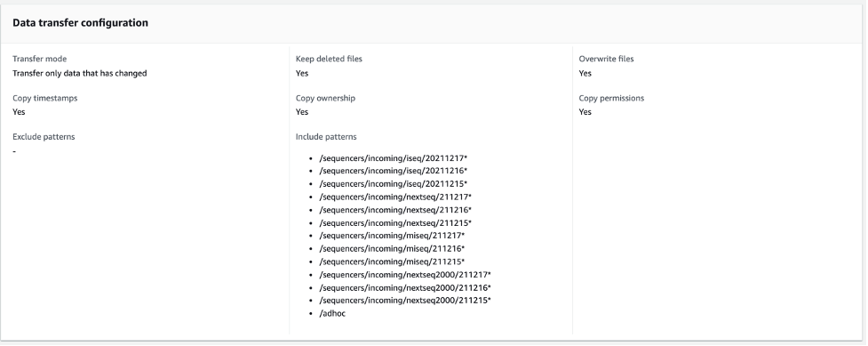Select pattern /sequencers/incoming/nextseq2000/211216*
The image size is (868, 346).
click(x=405, y=288)
